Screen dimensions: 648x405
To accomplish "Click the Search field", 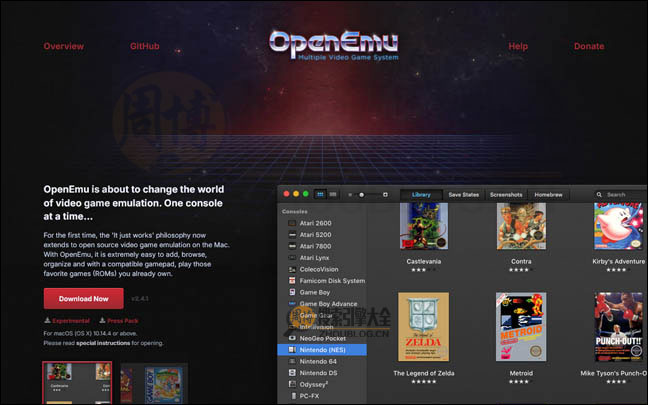I will coord(620,195).
